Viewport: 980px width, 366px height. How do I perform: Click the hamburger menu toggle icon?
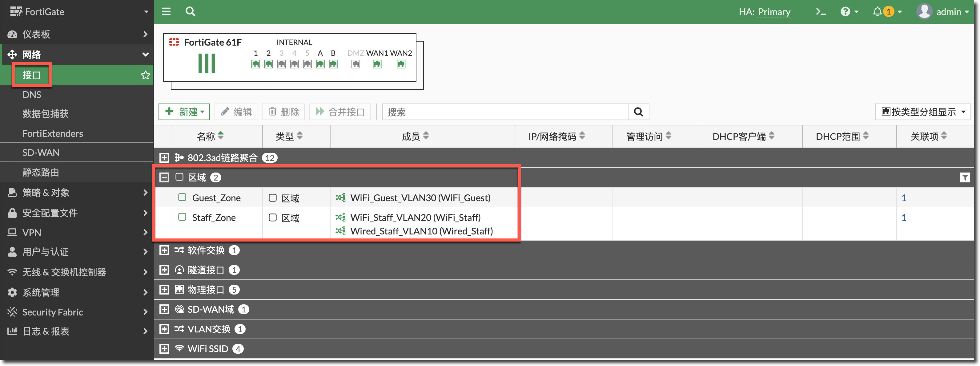click(166, 11)
